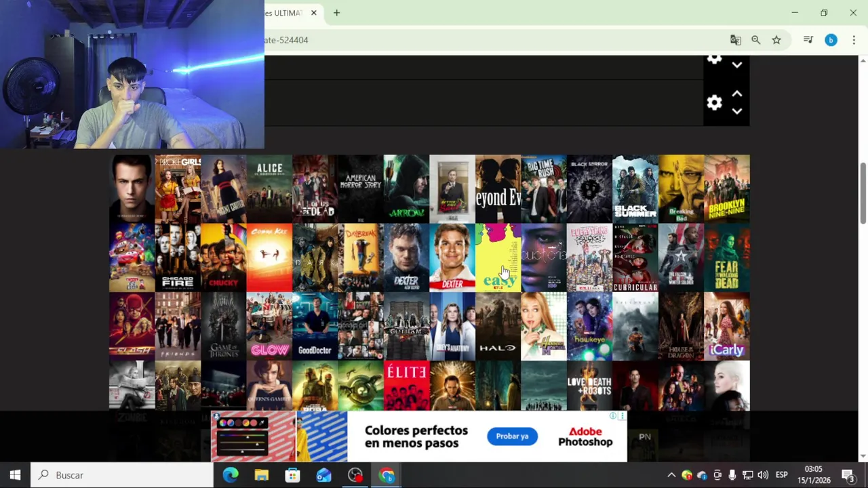This screenshot has height=488, width=868.
Task: Select the Love Death + Robots poster
Action: (x=589, y=386)
